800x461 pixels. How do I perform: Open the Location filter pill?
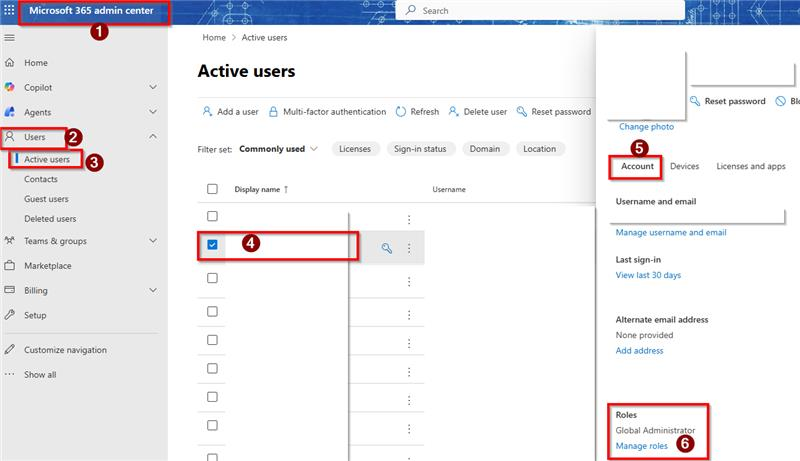coord(539,149)
